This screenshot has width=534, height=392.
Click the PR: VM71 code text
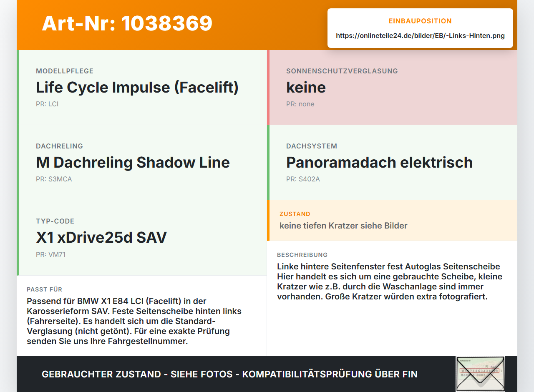(x=51, y=254)
